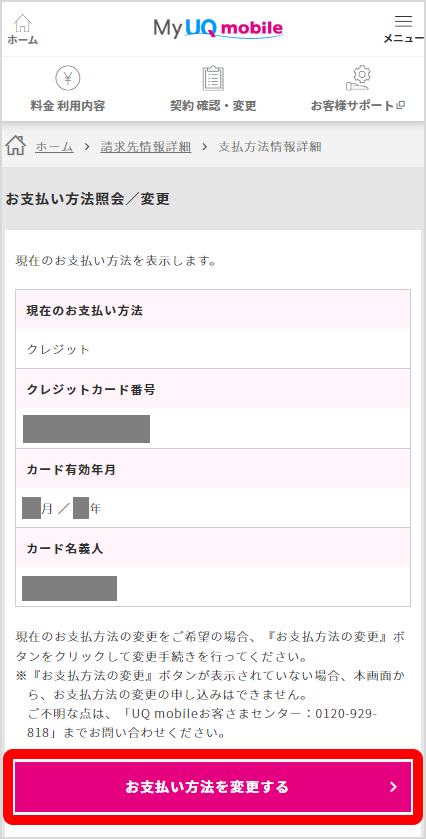
Task: Follow the 請求先情報詳細 breadcrumb link
Action: coord(146,147)
